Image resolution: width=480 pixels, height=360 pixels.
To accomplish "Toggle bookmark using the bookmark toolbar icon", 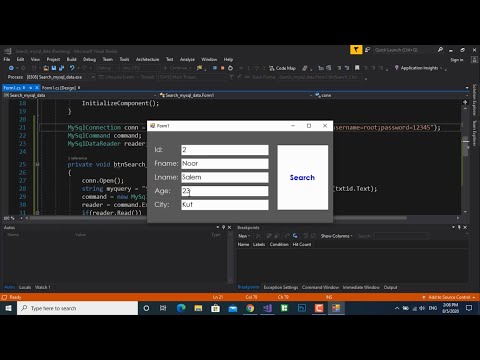I will [357, 68].
